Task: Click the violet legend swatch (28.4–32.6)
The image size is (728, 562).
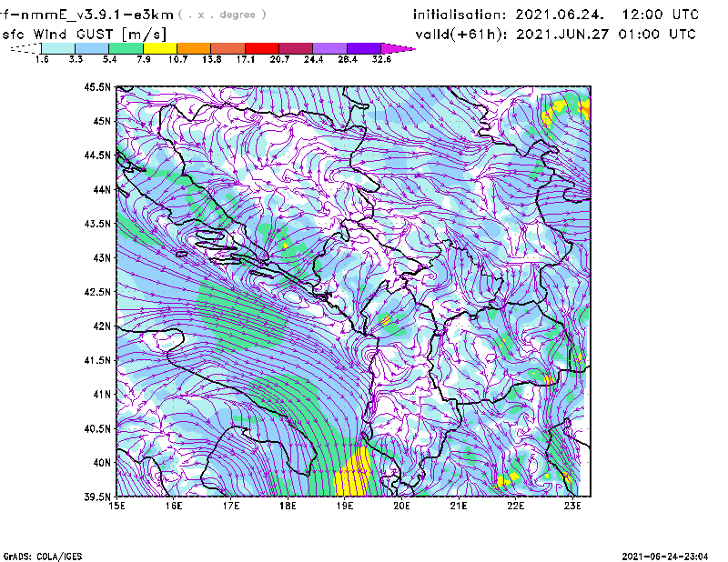Action: click(x=364, y=48)
